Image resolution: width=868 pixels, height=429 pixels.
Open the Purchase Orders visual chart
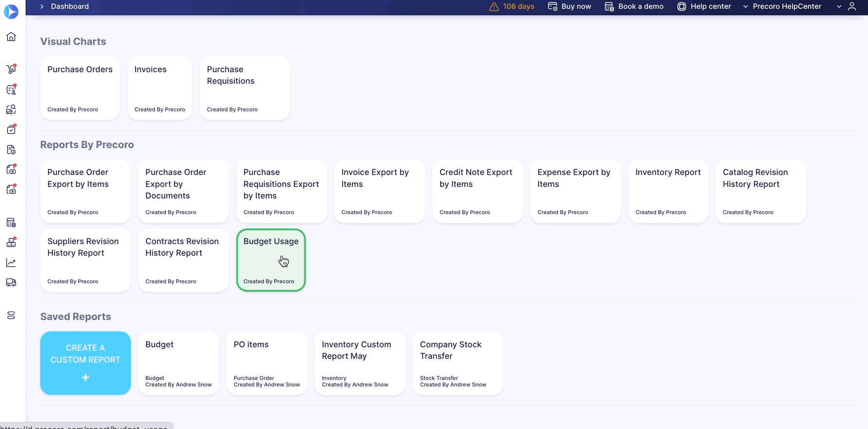[x=80, y=88]
